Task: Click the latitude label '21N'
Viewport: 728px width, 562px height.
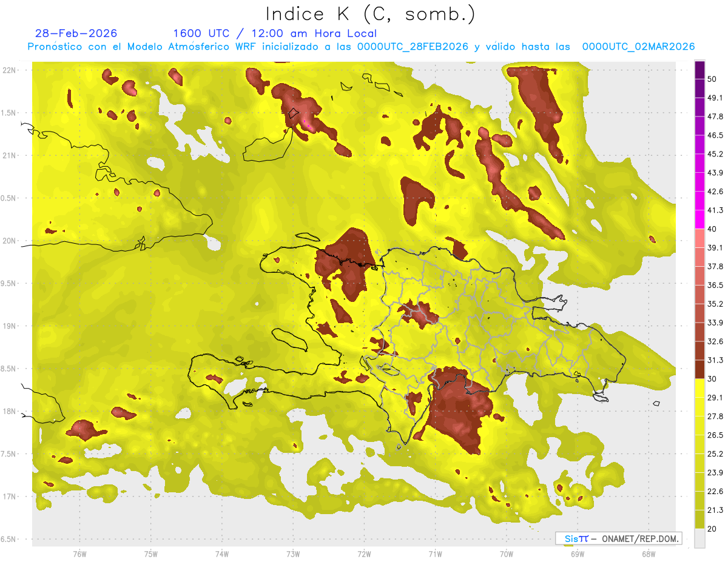Action: [8, 156]
